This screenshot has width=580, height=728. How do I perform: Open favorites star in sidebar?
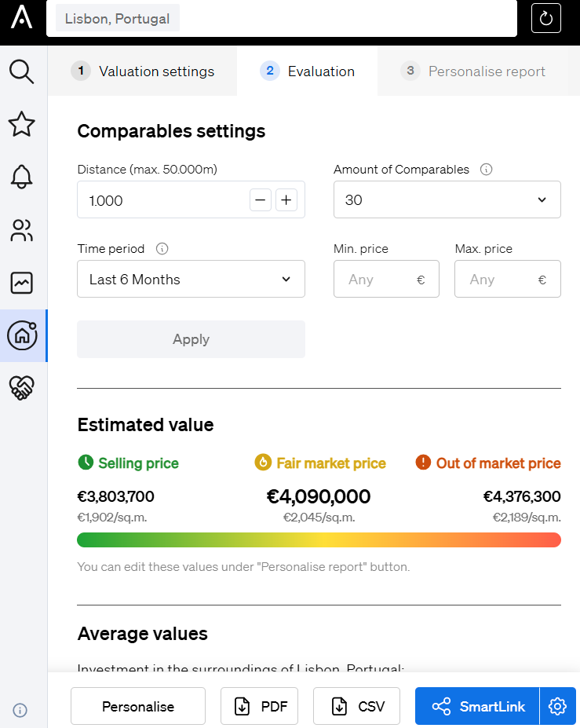point(22,124)
